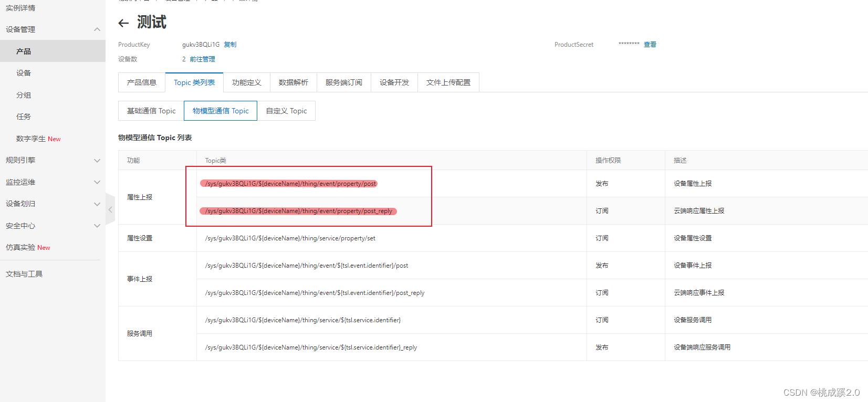
Task: Open 仿真实验 New in sidebar
Action: point(28,247)
